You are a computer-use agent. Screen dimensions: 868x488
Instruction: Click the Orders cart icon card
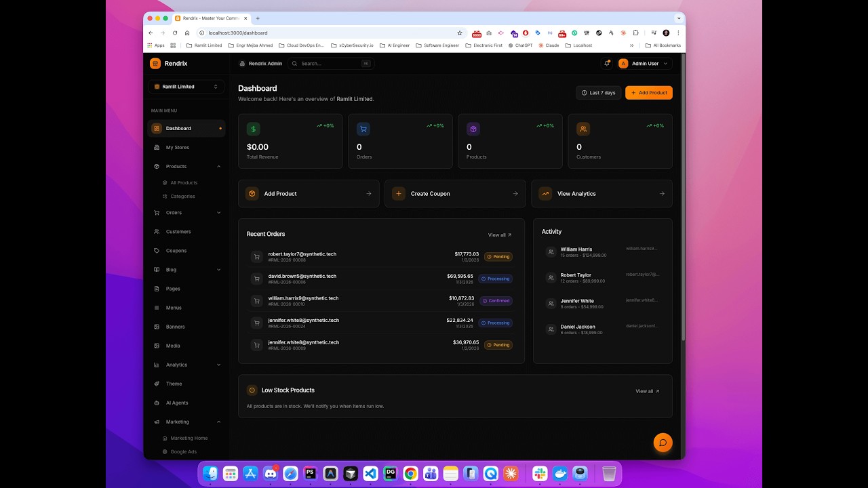point(363,129)
